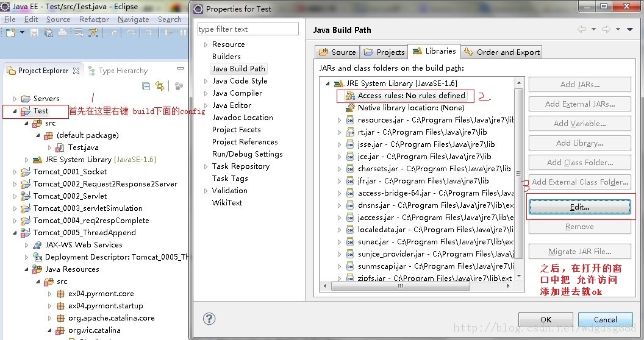Select Run/Debug Settings in properties list
Image resolution: width=644 pixels, height=340 pixels.
pyautogui.click(x=247, y=154)
